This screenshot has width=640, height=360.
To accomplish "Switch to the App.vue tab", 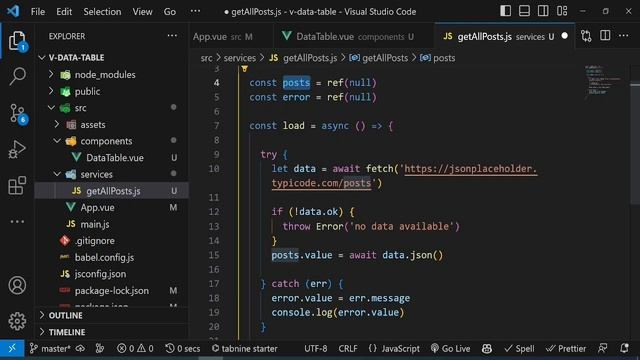I will (230, 36).
